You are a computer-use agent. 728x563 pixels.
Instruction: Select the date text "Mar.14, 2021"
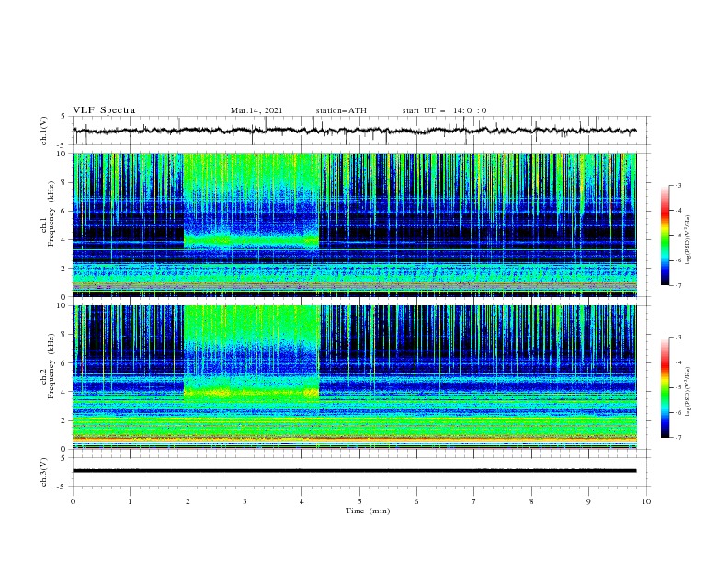(256, 110)
